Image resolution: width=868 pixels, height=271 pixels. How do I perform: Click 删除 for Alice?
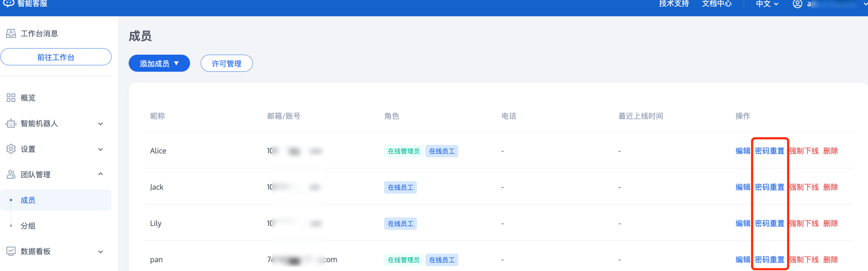coord(830,151)
